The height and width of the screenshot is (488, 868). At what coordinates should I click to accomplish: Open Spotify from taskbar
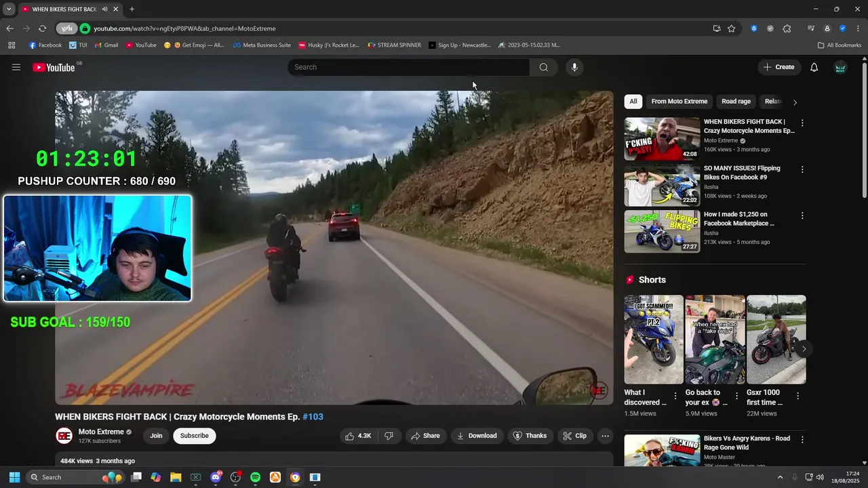256,477
